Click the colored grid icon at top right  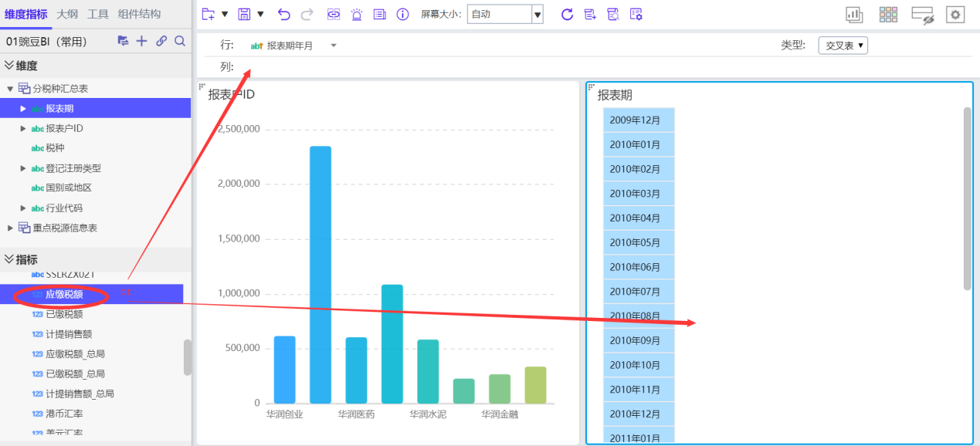[x=889, y=14]
